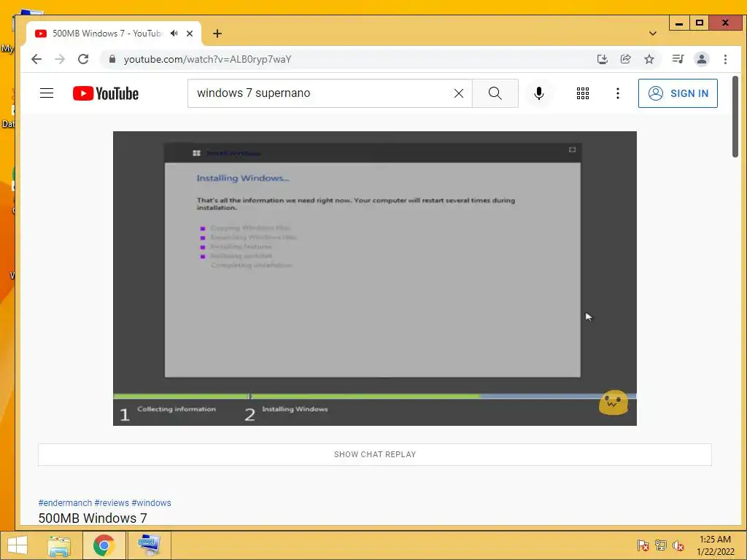Image resolution: width=747 pixels, height=560 pixels.
Task: Open the YouTube hamburger guide menu
Action: pos(47,93)
